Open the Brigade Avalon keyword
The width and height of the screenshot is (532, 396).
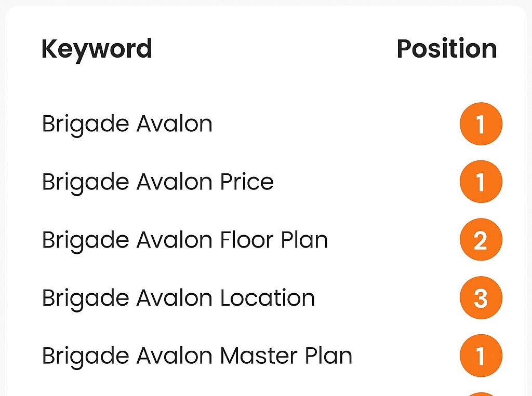click(127, 125)
